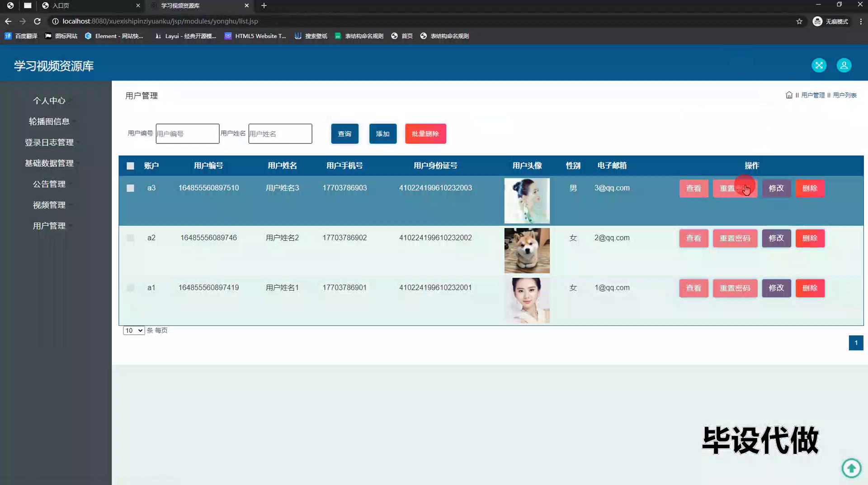The image size is (868, 485).
Task: Check the checkbox for row a1
Action: pos(130,287)
